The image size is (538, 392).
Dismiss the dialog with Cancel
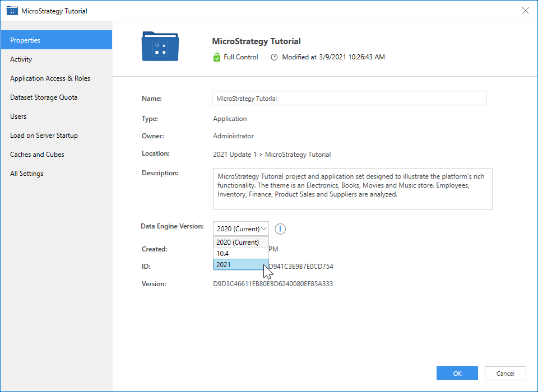tap(505, 373)
